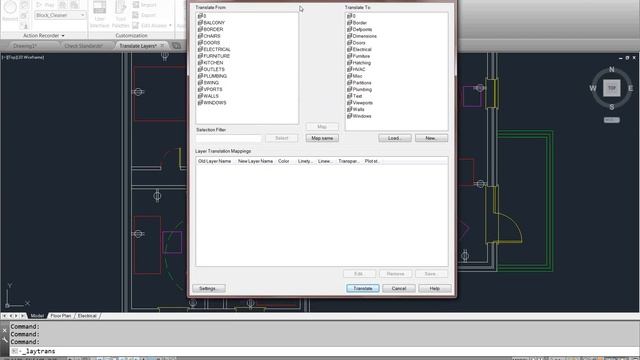Select WALLS in the Translate From list

coord(208,96)
